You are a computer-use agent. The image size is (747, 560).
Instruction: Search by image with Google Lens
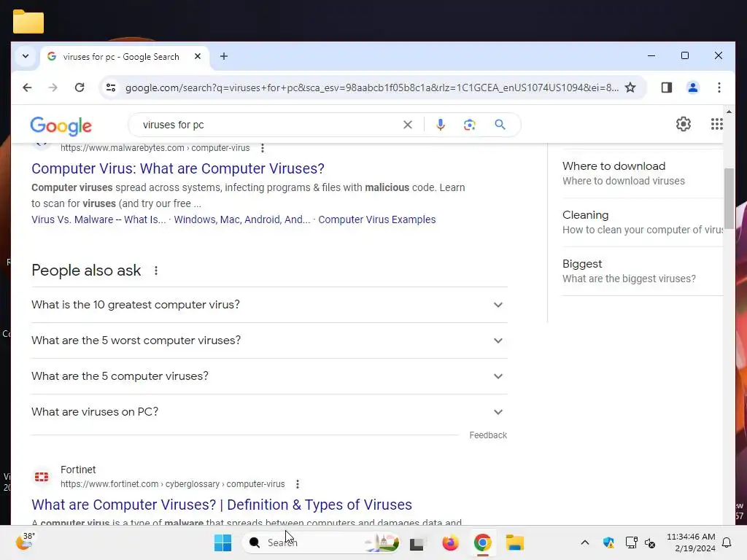470,125
